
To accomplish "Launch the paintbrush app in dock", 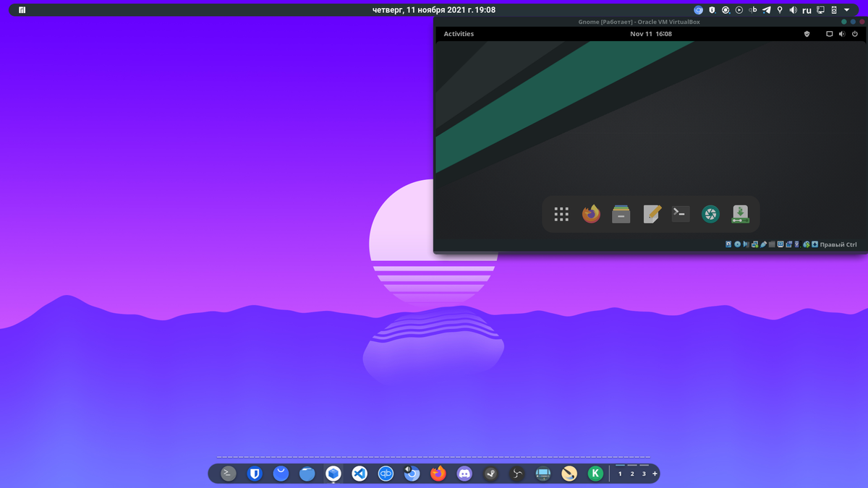I will tap(569, 474).
